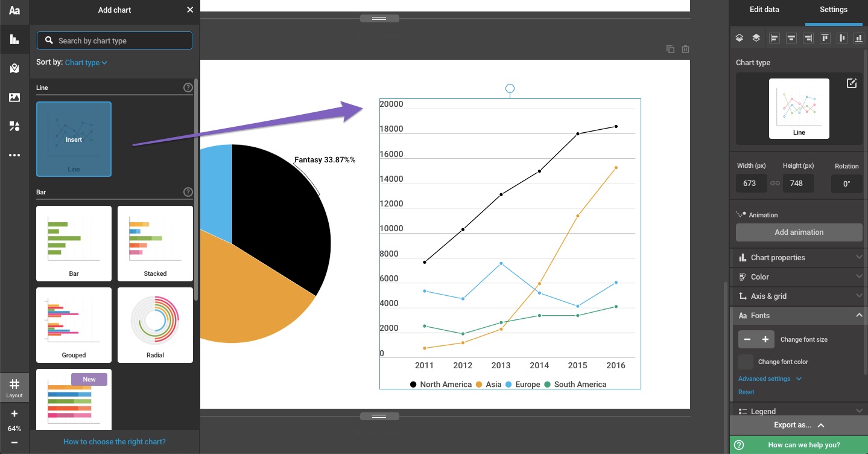Click the align right icon
868x454 pixels.
pos(808,38)
